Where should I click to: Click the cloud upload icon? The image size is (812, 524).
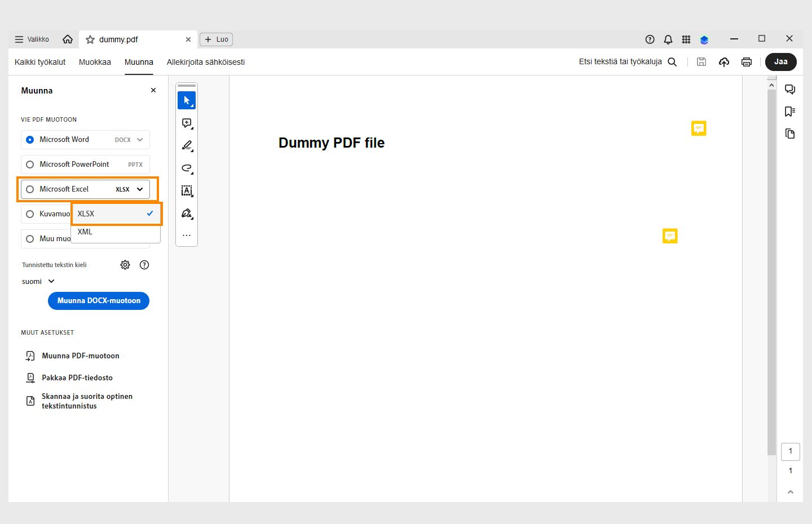click(x=724, y=62)
